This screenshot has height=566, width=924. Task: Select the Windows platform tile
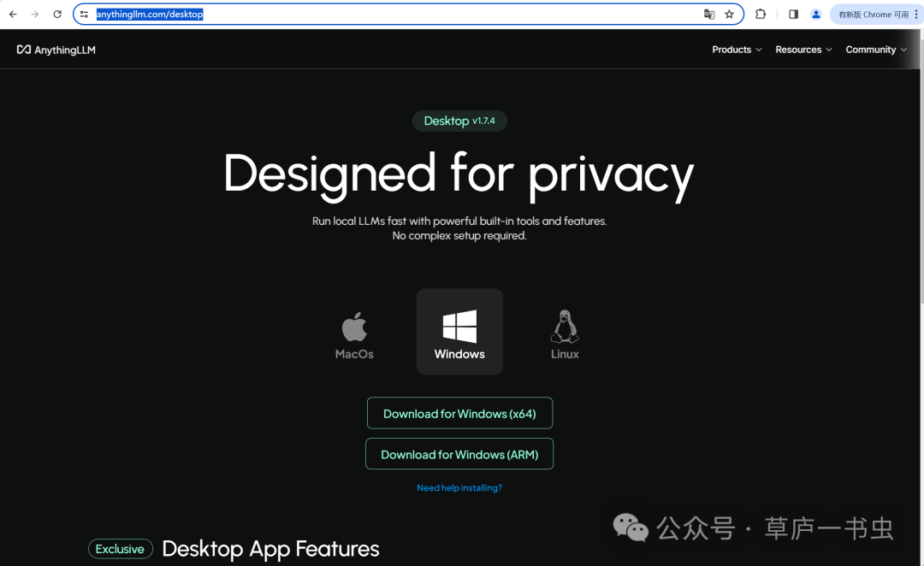pyautogui.click(x=459, y=332)
